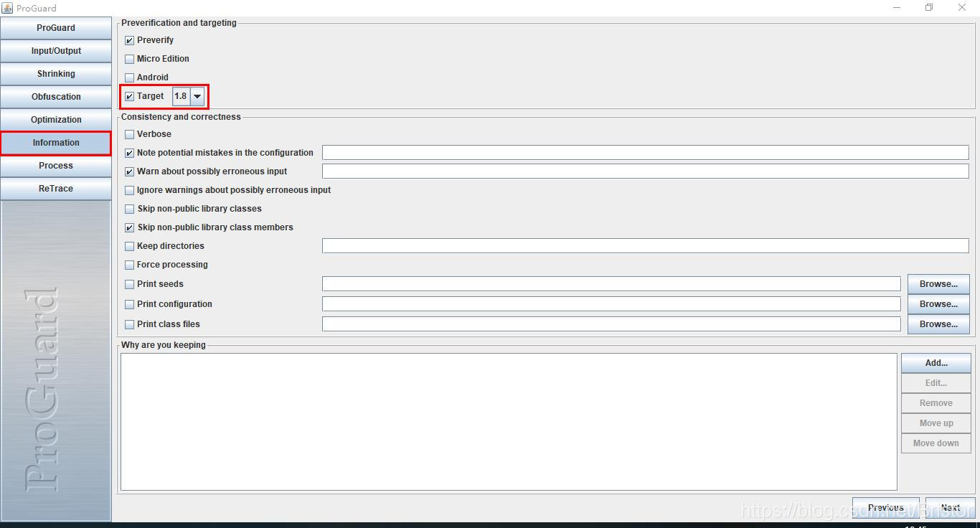Viewport: 980px width, 528px height.
Task: Click the Move down button
Action: (x=936, y=443)
